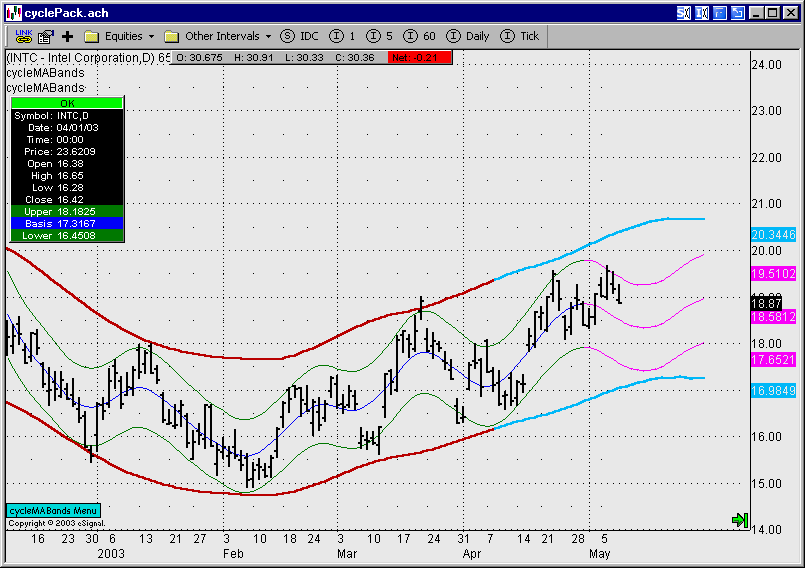805x568 pixels.
Task: Click the 24.00 price axis label
Action: tap(766, 65)
